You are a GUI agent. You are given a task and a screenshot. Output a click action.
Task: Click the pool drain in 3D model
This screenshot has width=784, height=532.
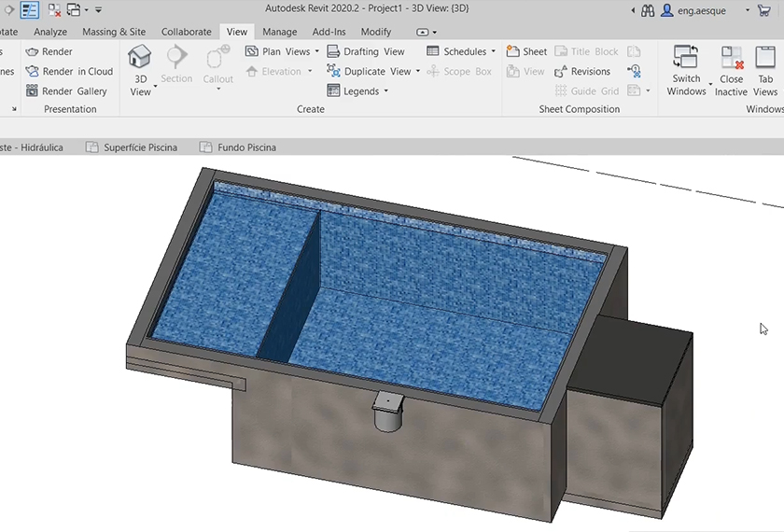point(386,409)
